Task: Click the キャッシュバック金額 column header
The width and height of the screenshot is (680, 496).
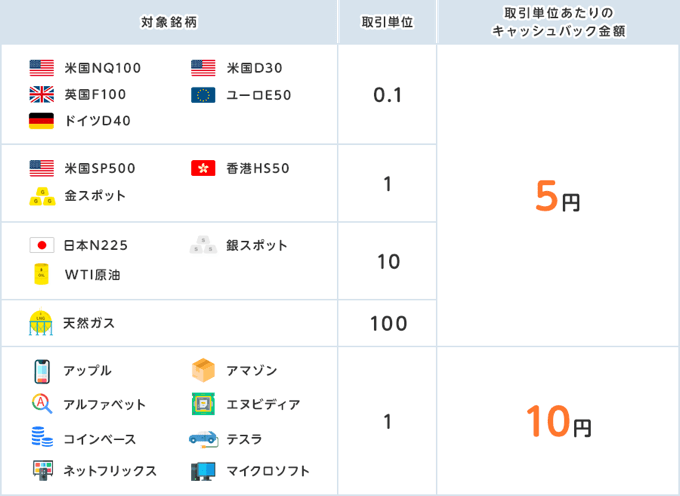Action: [559, 22]
